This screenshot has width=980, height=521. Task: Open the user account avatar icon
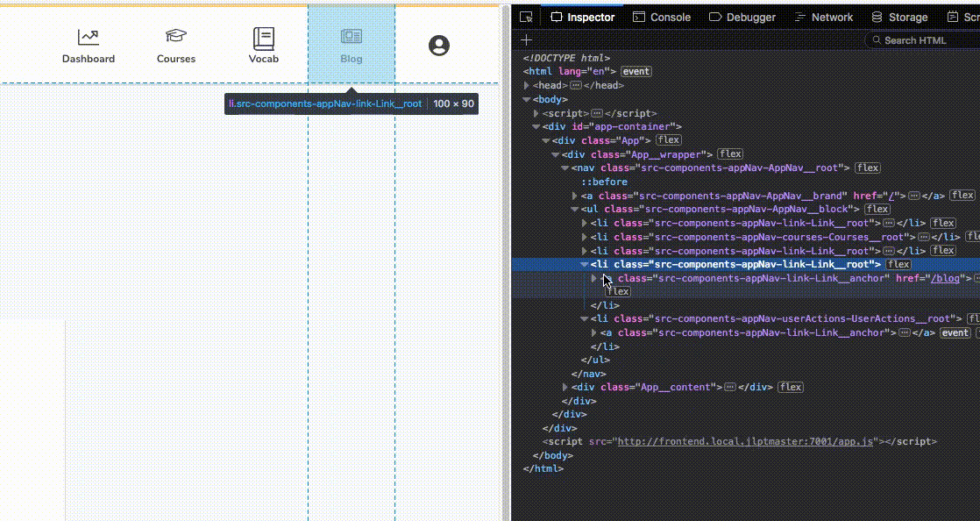click(x=439, y=45)
